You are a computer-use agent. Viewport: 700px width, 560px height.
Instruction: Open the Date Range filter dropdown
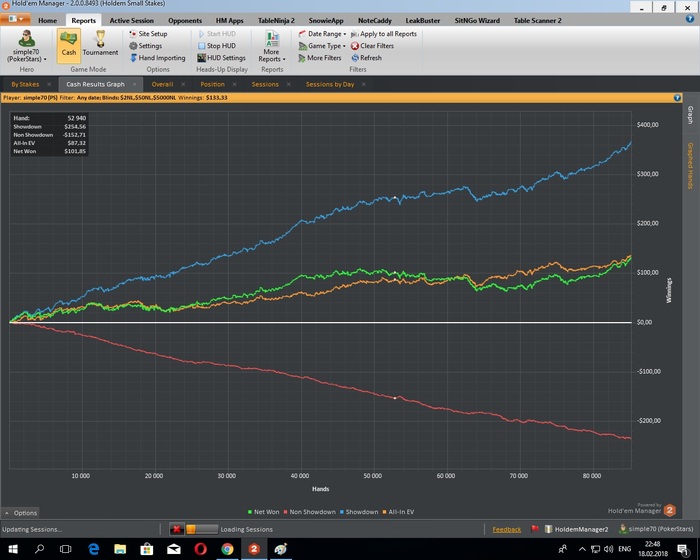pos(322,34)
